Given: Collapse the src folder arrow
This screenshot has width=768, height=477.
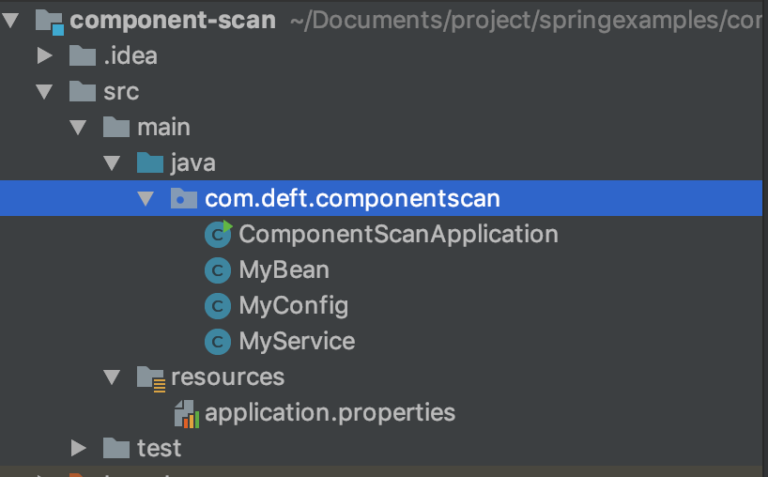Looking at the screenshot, I should click(45, 92).
